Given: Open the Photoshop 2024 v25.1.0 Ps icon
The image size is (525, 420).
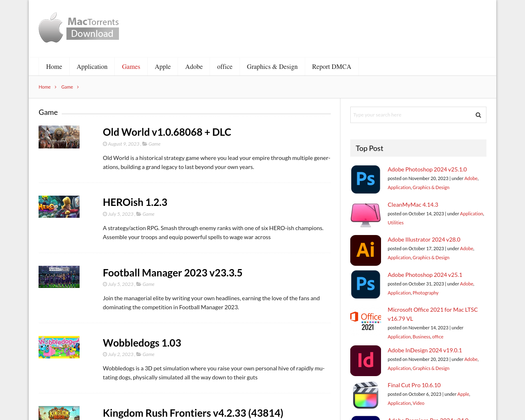Looking at the screenshot, I should pyautogui.click(x=365, y=179).
